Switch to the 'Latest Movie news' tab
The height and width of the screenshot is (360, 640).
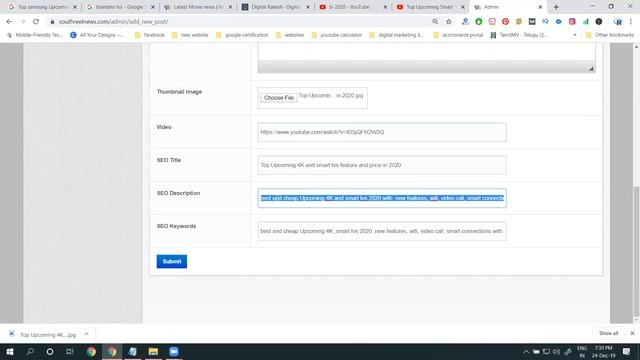point(198,7)
